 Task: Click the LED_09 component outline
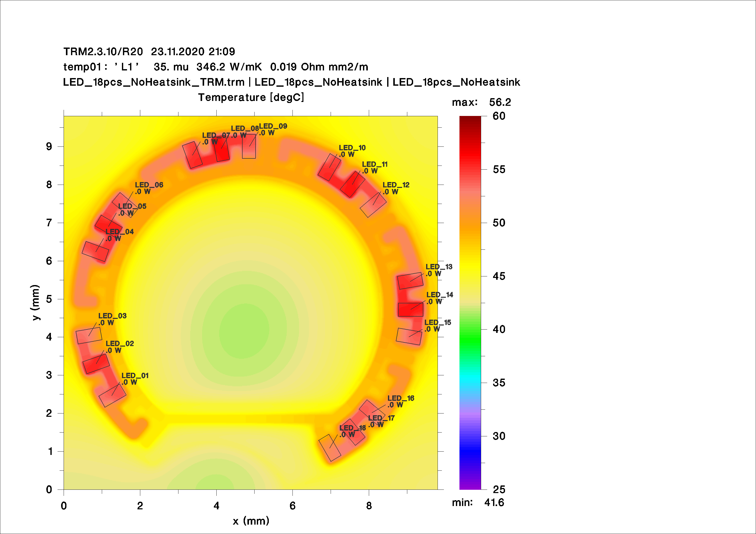pos(249,146)
